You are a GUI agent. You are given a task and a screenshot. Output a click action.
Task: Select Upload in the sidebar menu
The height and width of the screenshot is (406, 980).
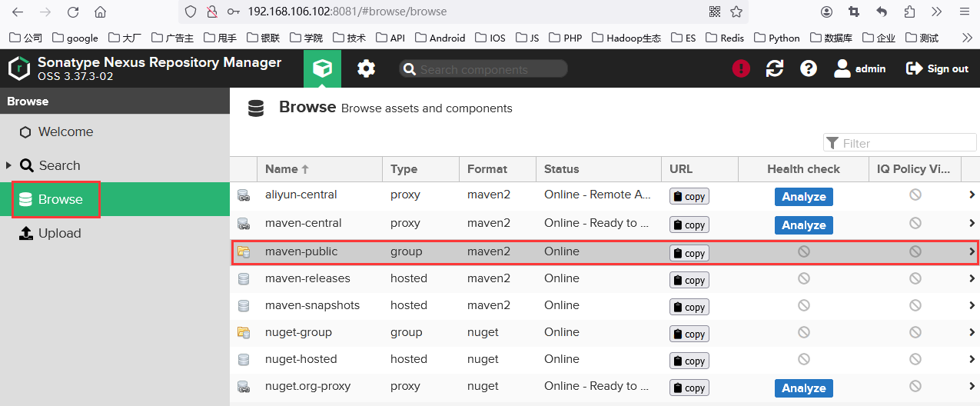59,233
